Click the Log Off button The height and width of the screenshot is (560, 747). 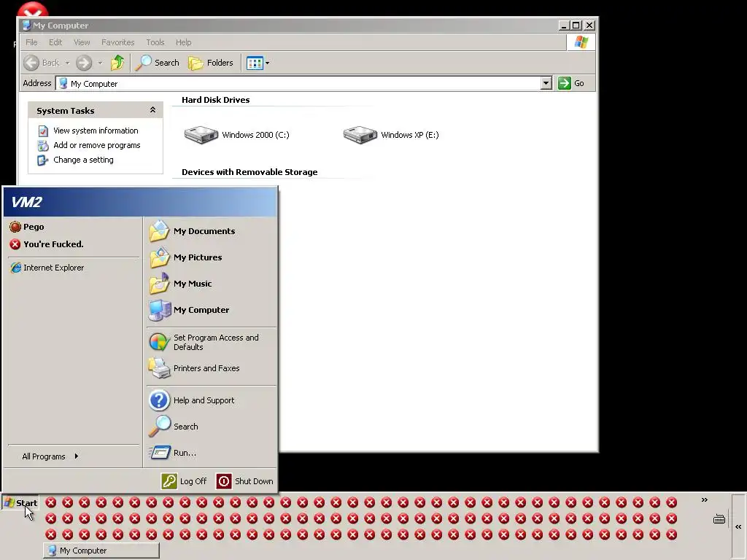(x=185, y=481)
